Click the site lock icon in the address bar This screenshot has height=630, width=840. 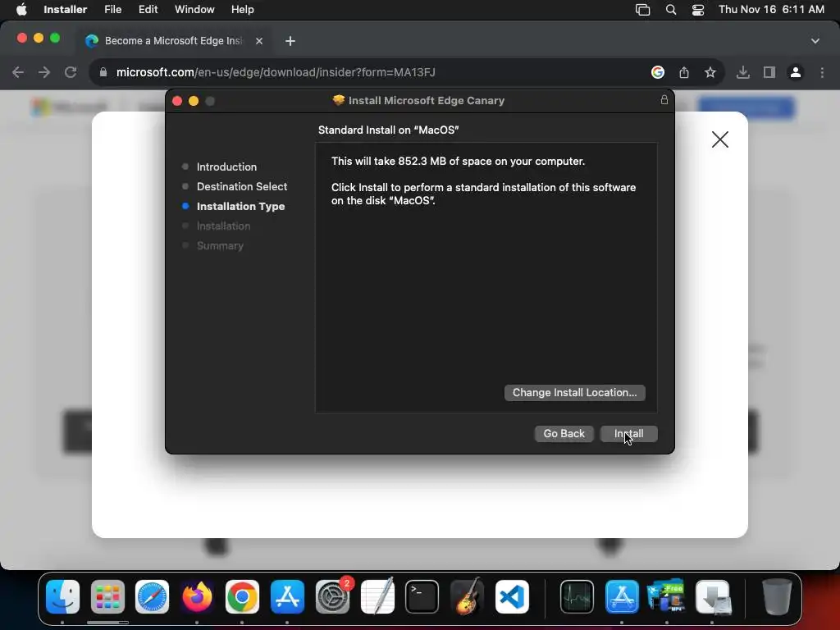click(x=103, y=72)
